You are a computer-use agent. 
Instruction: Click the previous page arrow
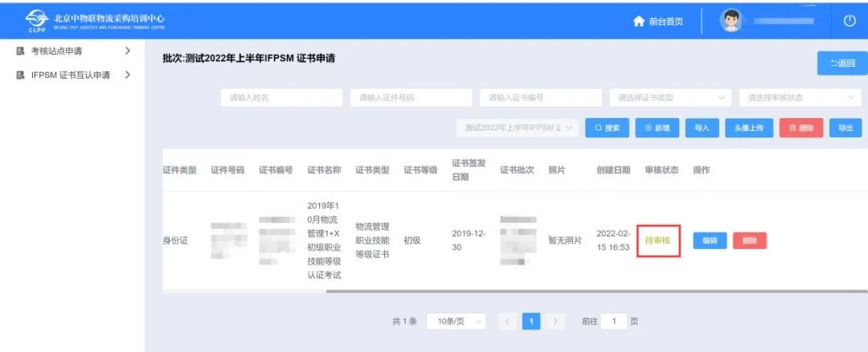[507, 321]
